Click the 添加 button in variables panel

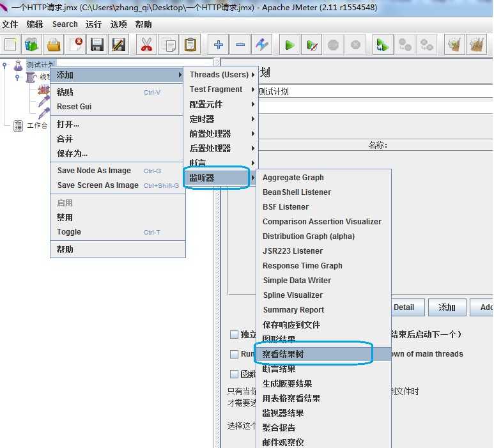[x=447, y=307]
